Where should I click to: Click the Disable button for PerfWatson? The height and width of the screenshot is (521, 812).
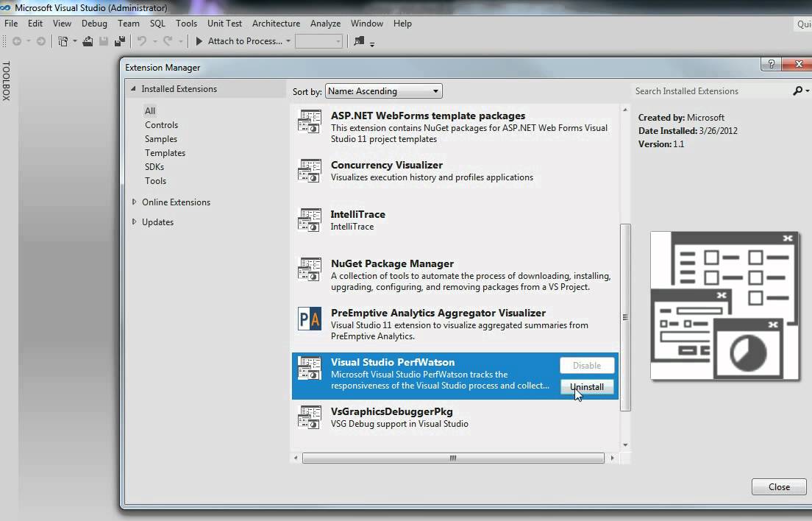(x=587, y=365)
